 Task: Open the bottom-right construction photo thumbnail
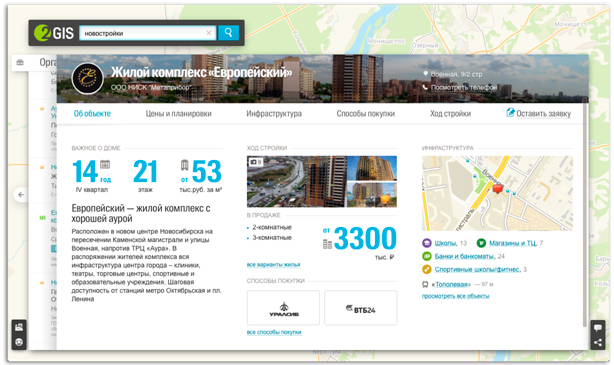(x=372, y=194)
